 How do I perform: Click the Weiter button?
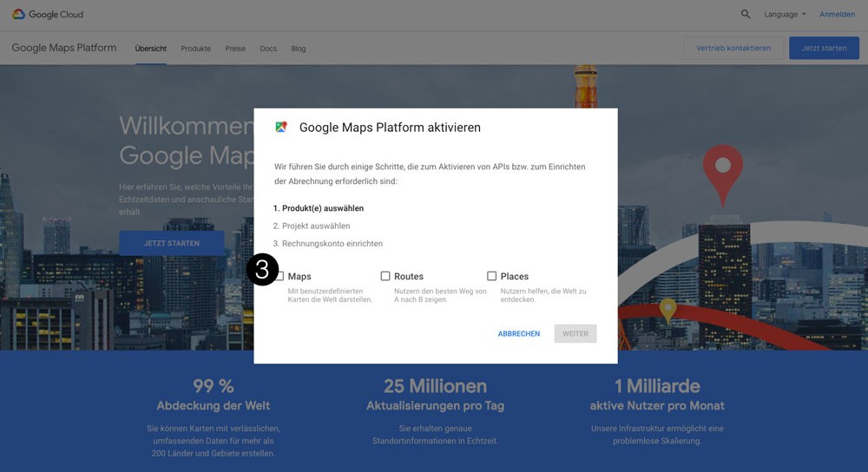[x=575, y=333]
